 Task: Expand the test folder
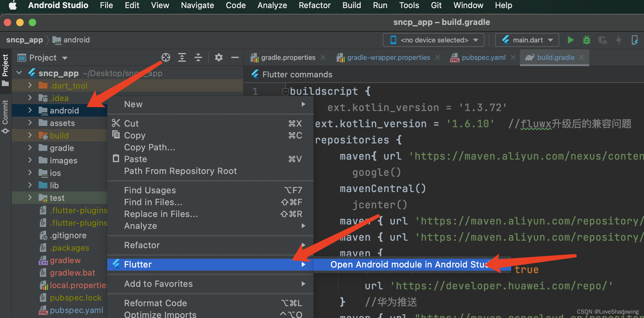[30, 198]
